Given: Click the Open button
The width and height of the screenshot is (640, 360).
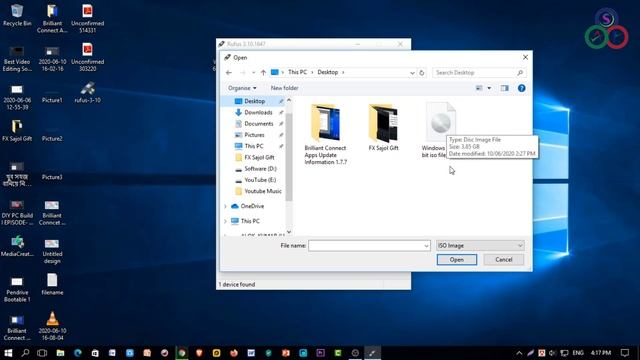Looking at the screenshot, I should (x=456, y=260).
